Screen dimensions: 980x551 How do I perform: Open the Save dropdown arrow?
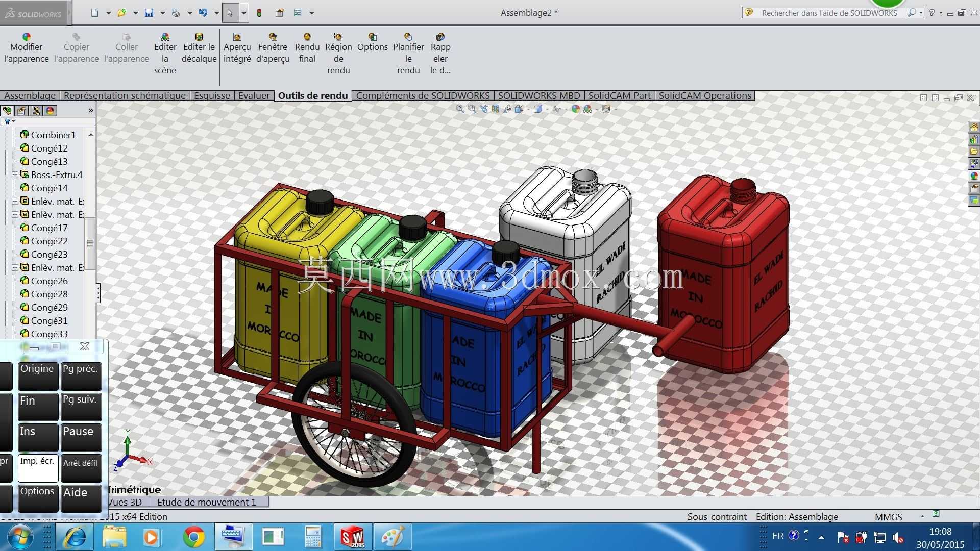click(x=162, y=13)
